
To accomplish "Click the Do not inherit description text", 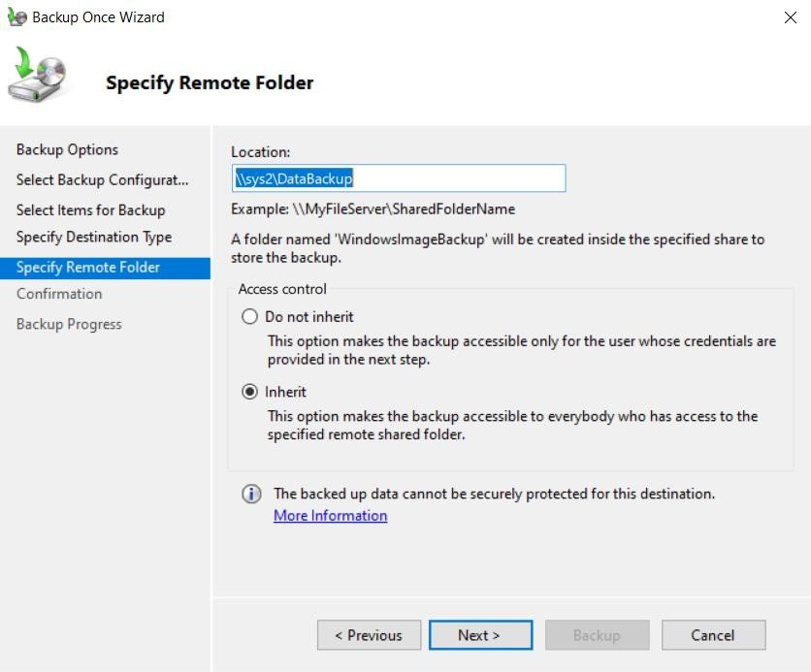I will pyautogui.click(x=522, y=350).
